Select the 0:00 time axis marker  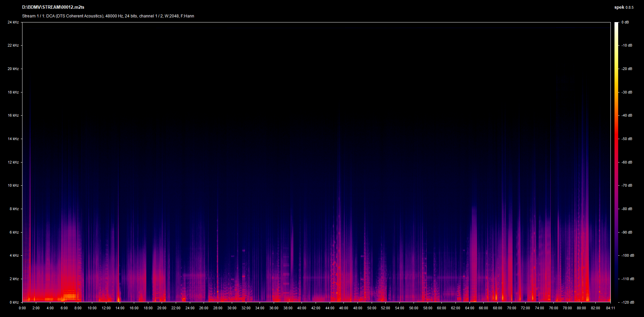tap(22, 308)
